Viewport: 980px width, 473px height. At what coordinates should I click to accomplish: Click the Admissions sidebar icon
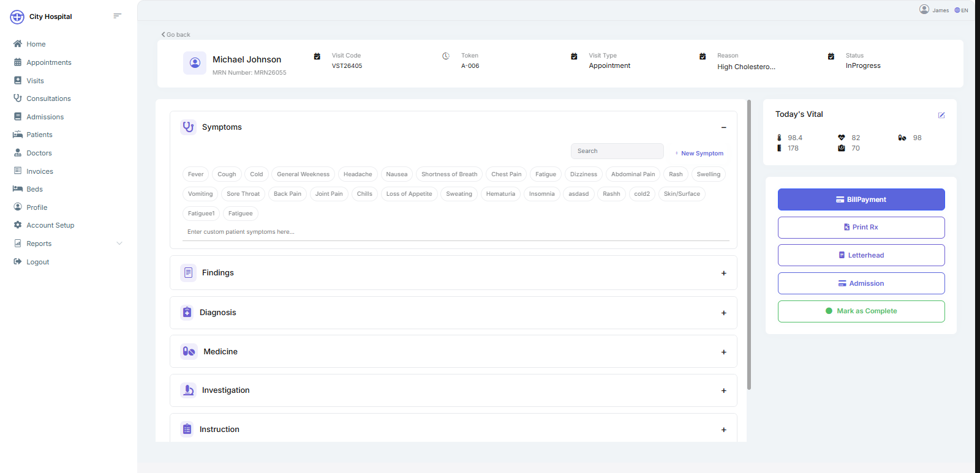click(x=18, y=116)
